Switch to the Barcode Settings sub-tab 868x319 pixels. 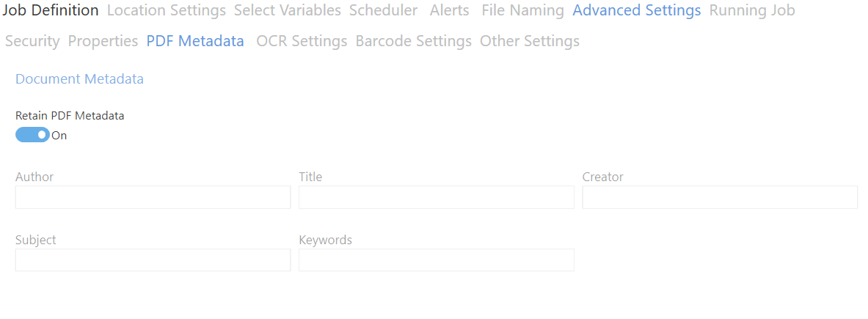[x=414, y=41]
